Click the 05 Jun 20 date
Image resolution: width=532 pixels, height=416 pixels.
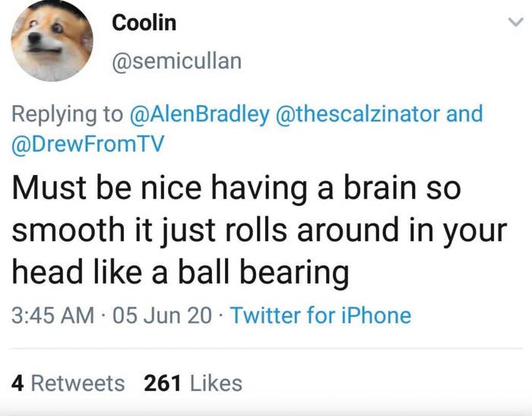pos(163,315)
